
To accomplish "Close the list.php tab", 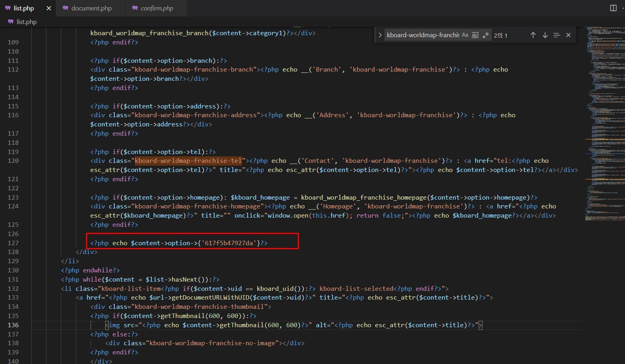I will click(49, 8).
